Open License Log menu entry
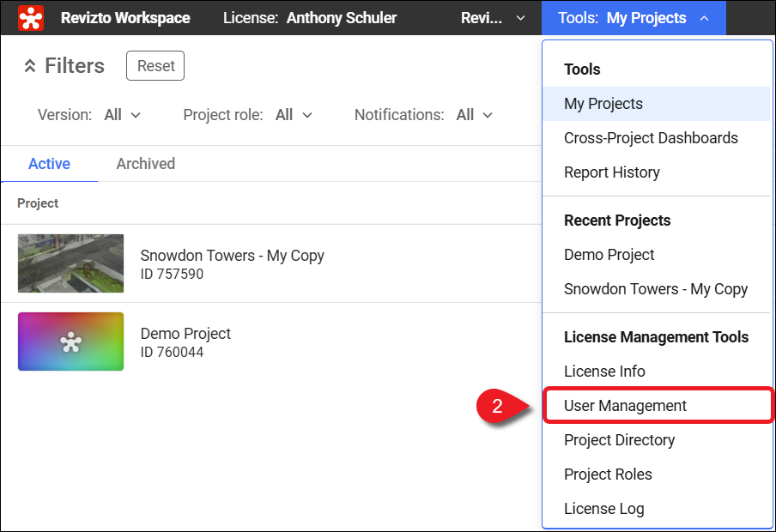This screenshot has height=532, width=776. tap(603, 509)
